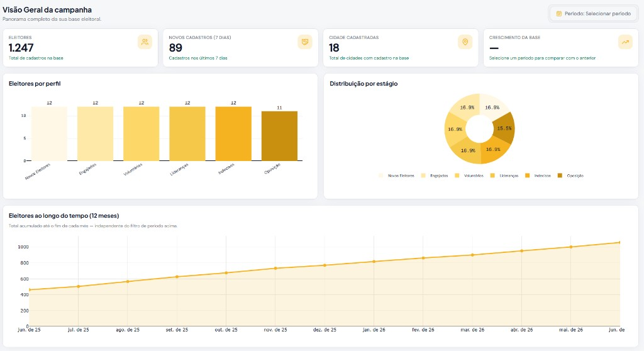Click the line point for nov. de 25
The height and width of the screenshot is (351, 644).
point(275,269)
